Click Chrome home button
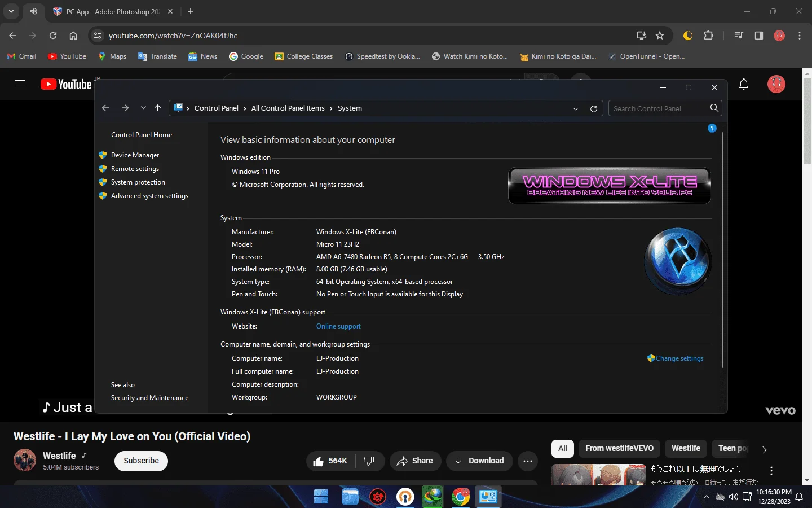Image resolution: width=812 pixels, height=508 pixels. (73, 36)
